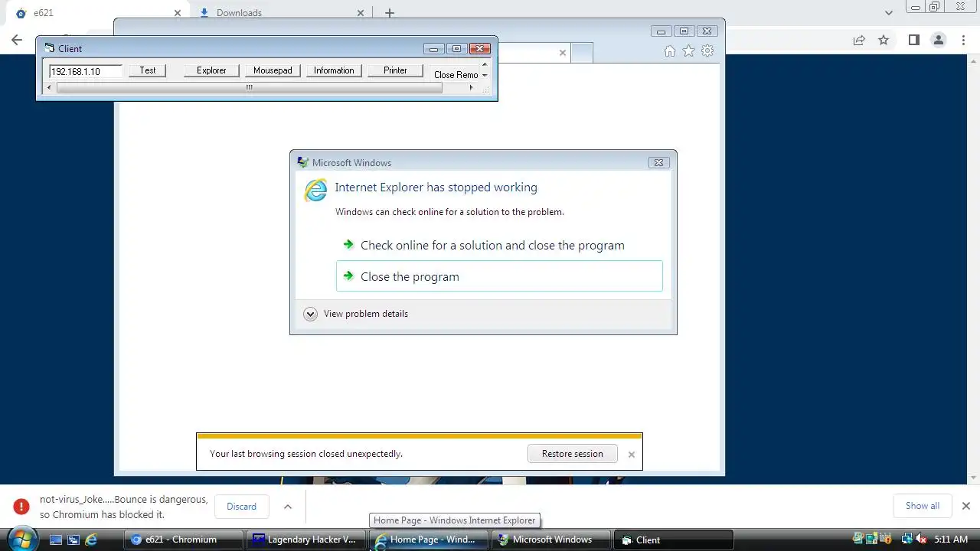Viewport: 980px width, 551px height.
Task: Go back in Chromium
Action: coord(17,40)
